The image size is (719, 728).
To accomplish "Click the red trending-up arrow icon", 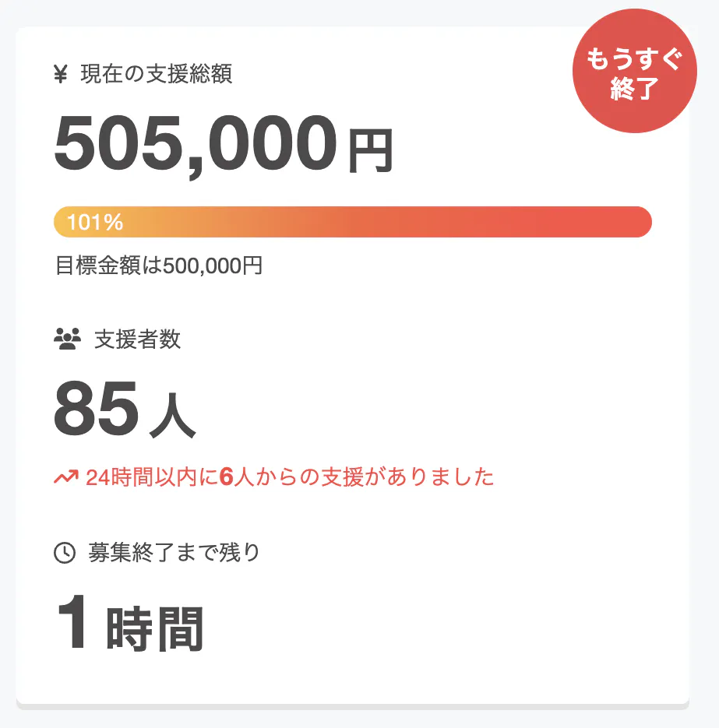I will 65,476.
